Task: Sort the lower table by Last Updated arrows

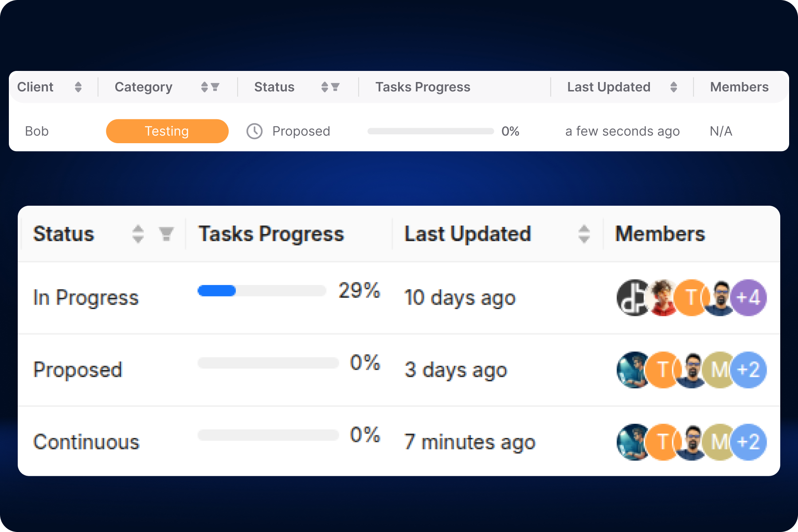Action: pyautogui.click(x=585, y=234)
